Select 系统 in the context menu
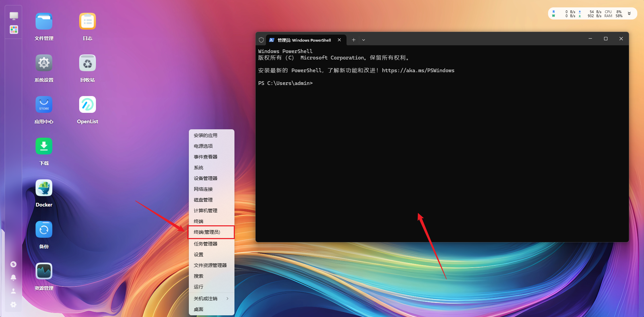This screenshot has width=644, height=317. click(212, 168)
